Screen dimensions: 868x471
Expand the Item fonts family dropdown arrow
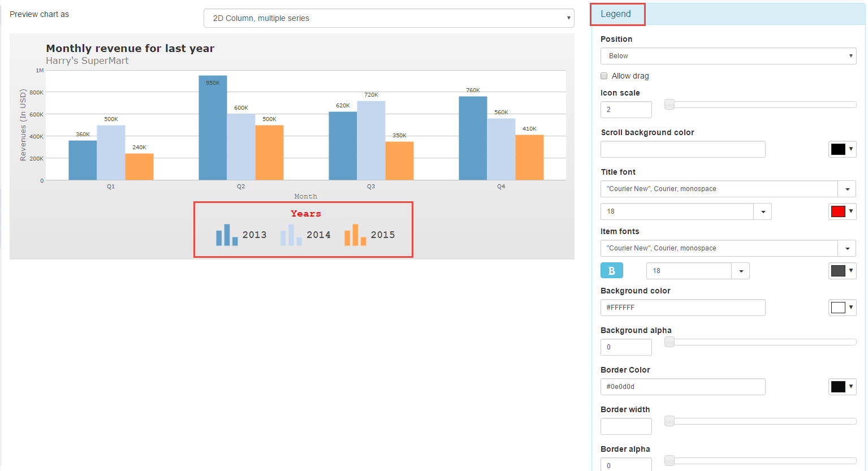[x=847, y=248]
